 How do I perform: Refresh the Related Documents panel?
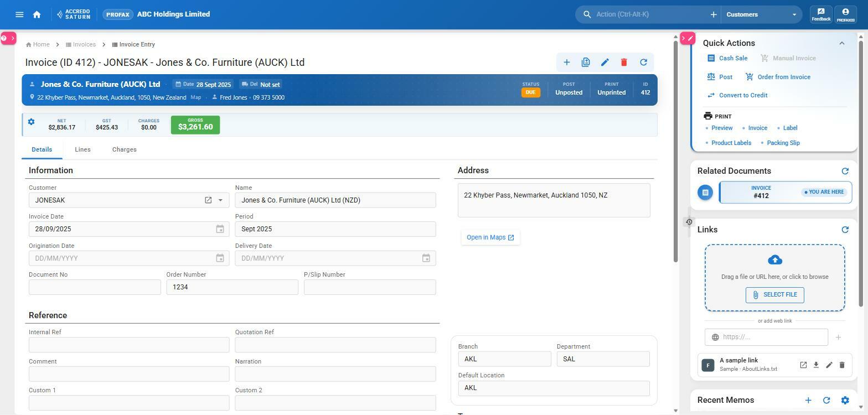tap(845, 172)
